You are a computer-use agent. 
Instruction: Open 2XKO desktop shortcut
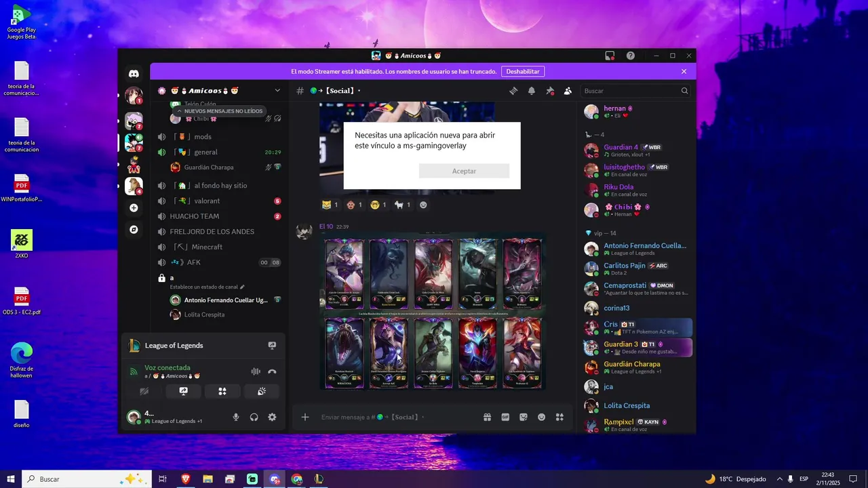22,244
